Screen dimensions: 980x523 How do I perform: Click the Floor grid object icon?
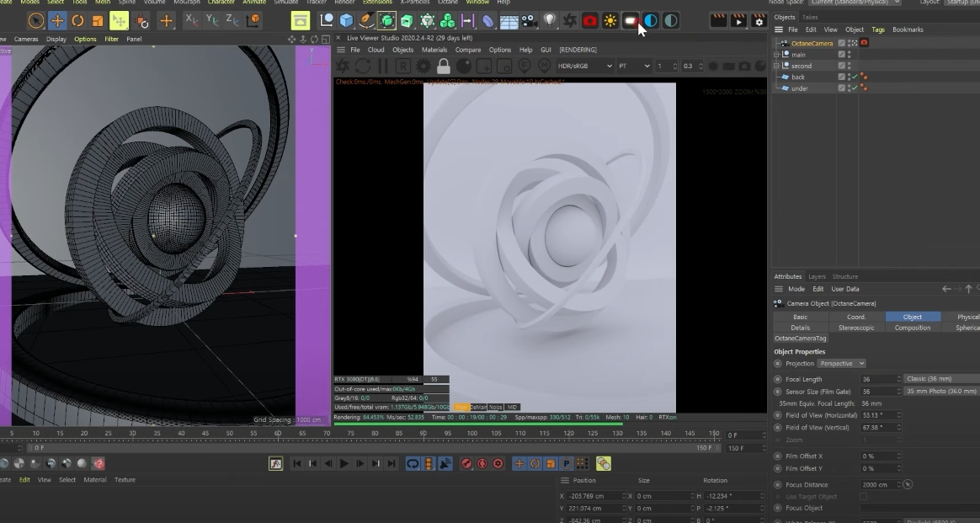point(509,21)
